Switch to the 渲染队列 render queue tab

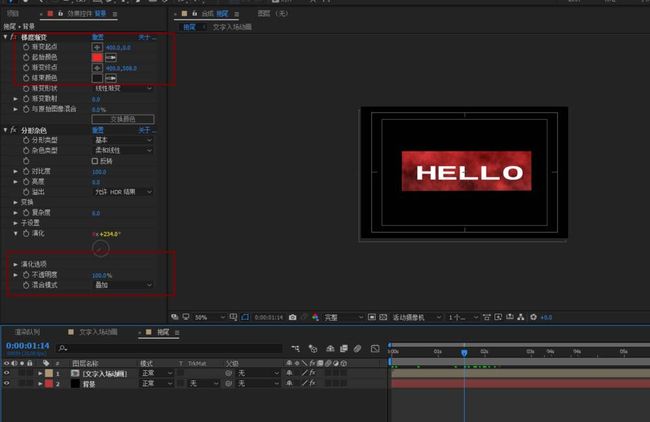tap(27, 332)
